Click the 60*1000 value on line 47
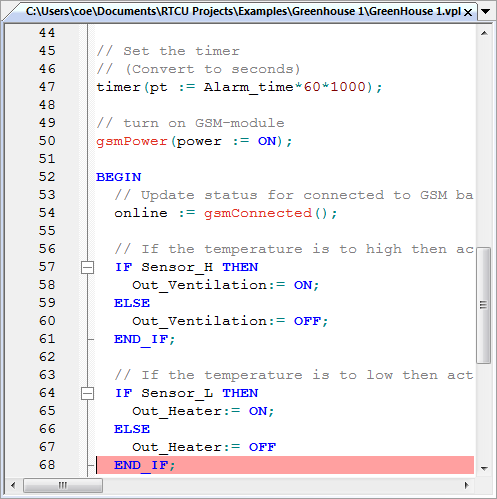 coord(335,87)
